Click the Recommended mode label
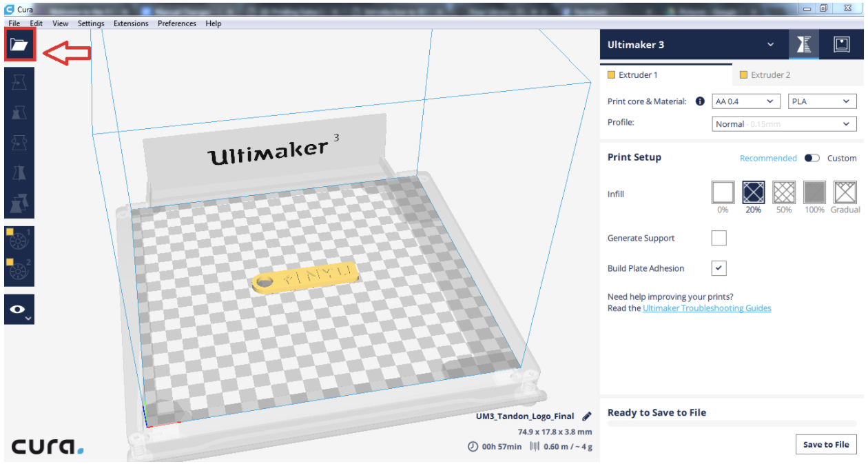The image size is (868, 473). pos(768,158)
